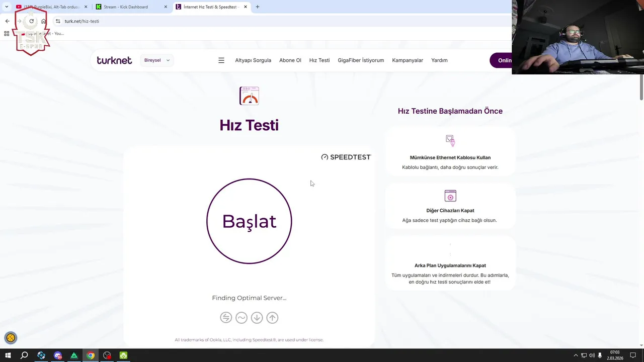The height and width of the screenshot is (362, 644).
Task: Click the SPEEDTEST logo
Action: coord(346,157)
